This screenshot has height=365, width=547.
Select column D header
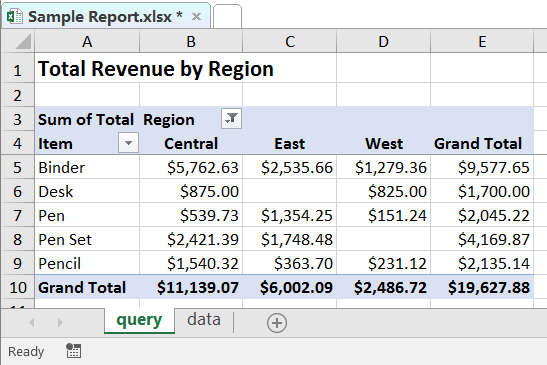tap(383, 42)
